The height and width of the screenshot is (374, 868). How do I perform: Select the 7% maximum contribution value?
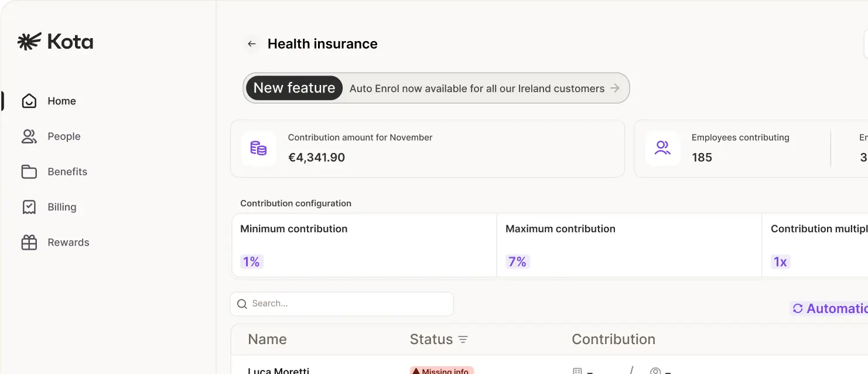(x=517, y=262)
